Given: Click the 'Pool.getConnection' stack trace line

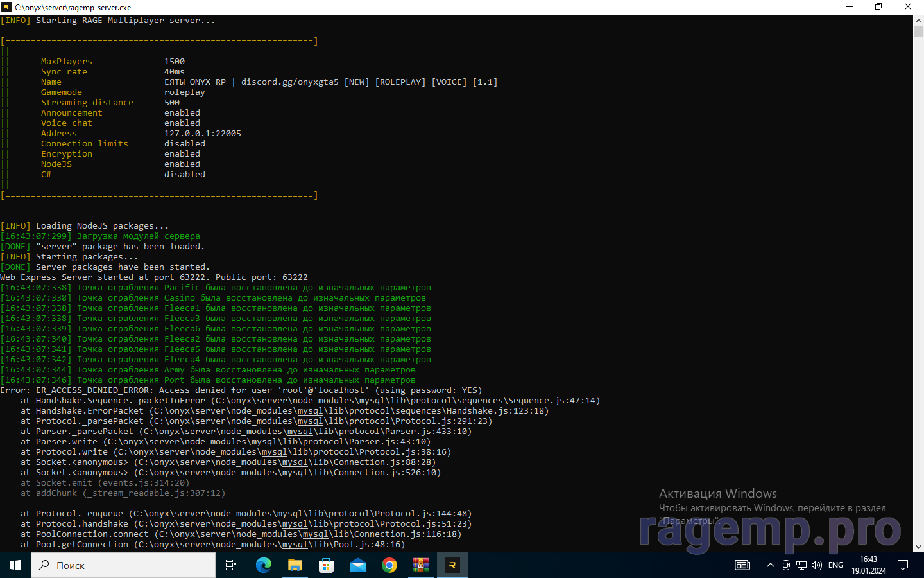Looking at the screenshot, I should point(213,545).
